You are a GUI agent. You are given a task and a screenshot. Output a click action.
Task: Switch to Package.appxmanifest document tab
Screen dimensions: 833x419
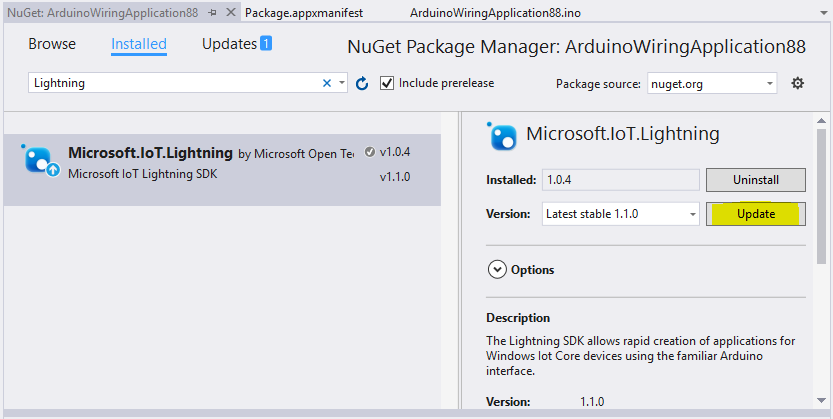[x=304, y=13]
